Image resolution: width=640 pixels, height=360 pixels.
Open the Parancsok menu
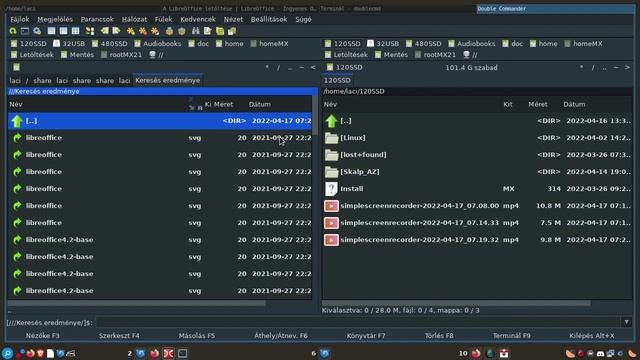(97, 19)
